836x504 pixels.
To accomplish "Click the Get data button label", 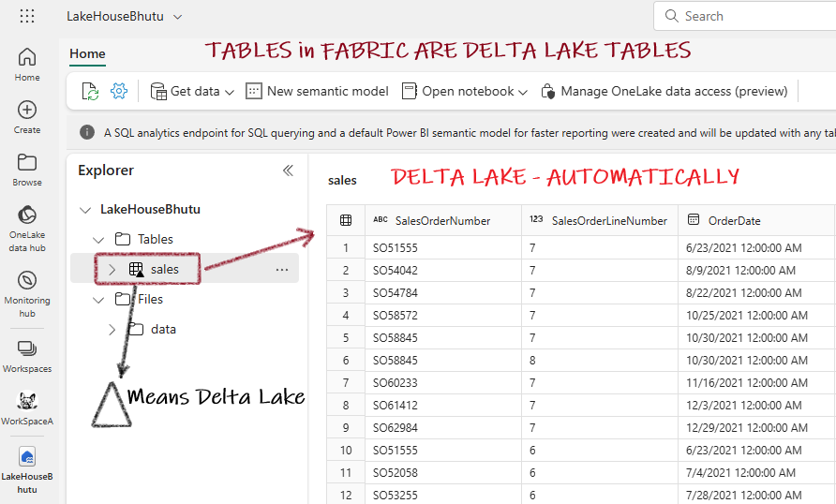I will [195, 92].
